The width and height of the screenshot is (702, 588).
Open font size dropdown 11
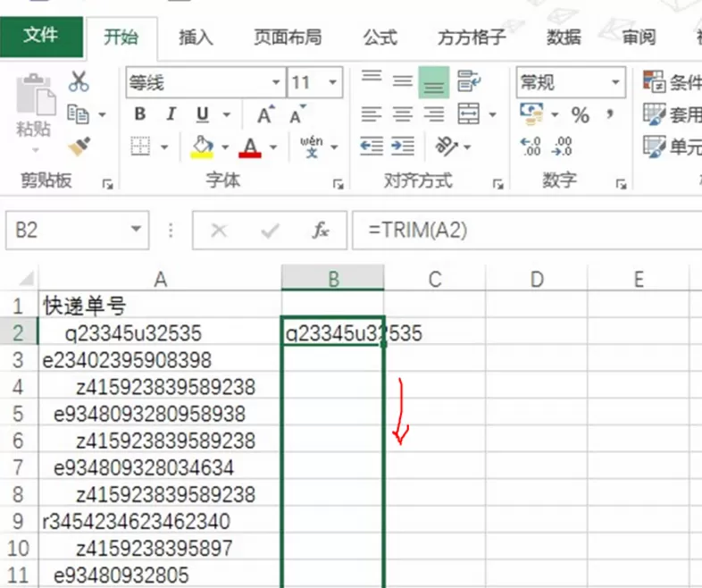click(x=332, y=82)
